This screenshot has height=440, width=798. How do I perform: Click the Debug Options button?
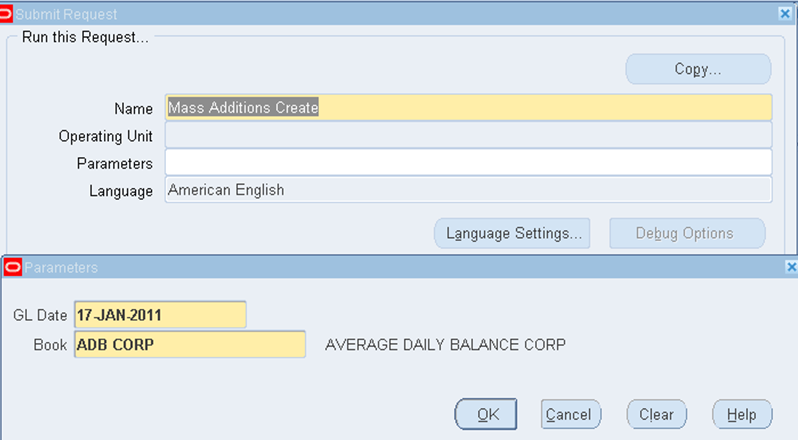[687, 233]
